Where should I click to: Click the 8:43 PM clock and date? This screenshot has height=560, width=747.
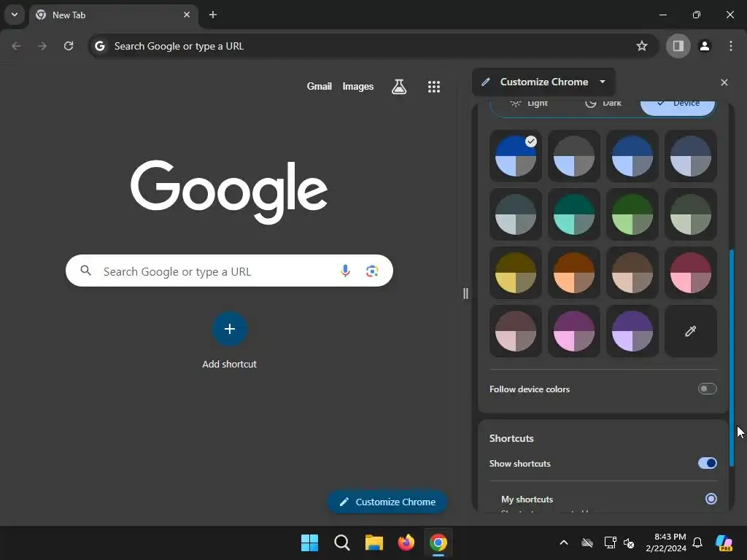(x=666, y=542)
